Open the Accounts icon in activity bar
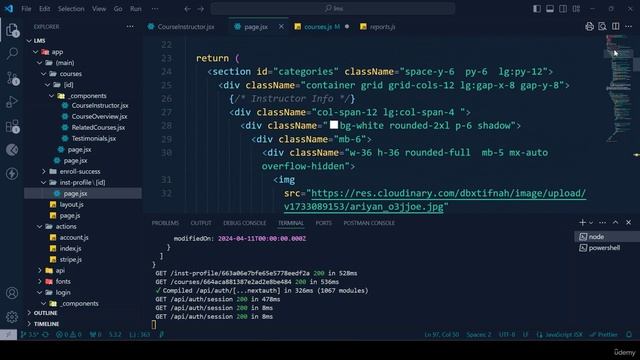Screen dimensions: 640x360 (12, 293)
